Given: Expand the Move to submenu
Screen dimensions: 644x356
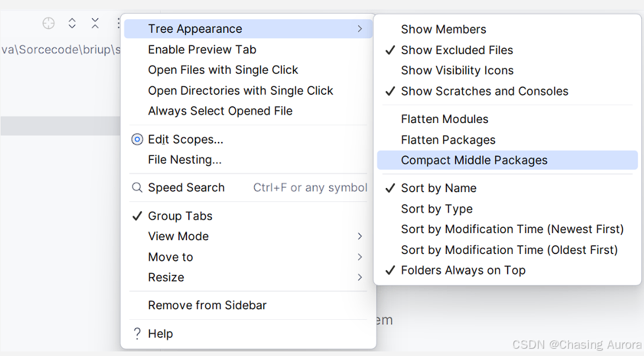Looking at the screenshot, I should click(248, 257).
